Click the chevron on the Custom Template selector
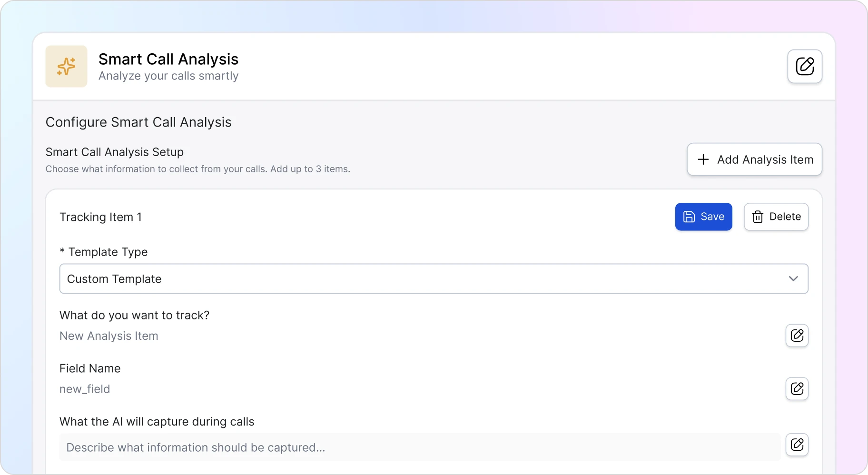The image size is (868, 475). click(x=794, y=279)
